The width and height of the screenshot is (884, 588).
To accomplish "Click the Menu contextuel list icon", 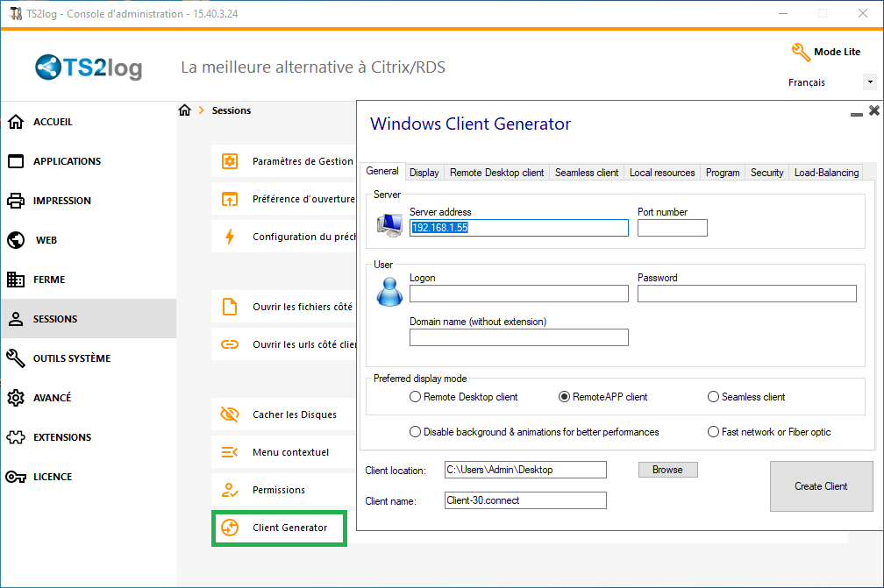I will [x=230, y=452].
